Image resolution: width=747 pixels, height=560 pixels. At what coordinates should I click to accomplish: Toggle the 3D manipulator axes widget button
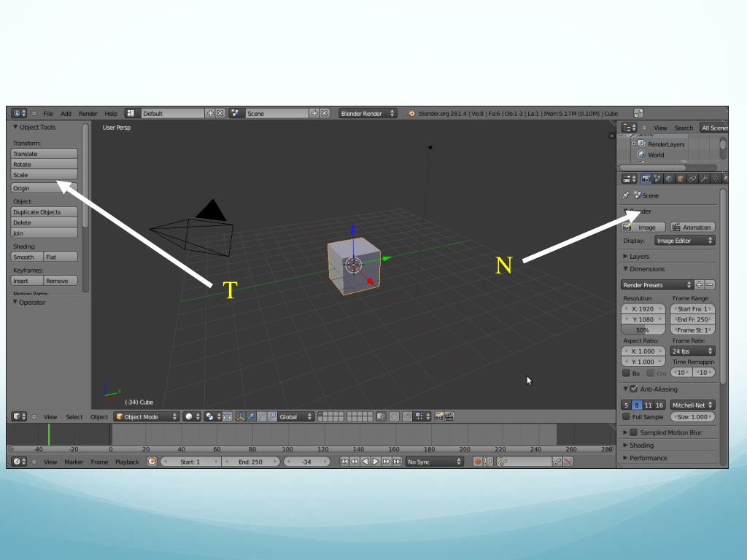coord(240,416)
